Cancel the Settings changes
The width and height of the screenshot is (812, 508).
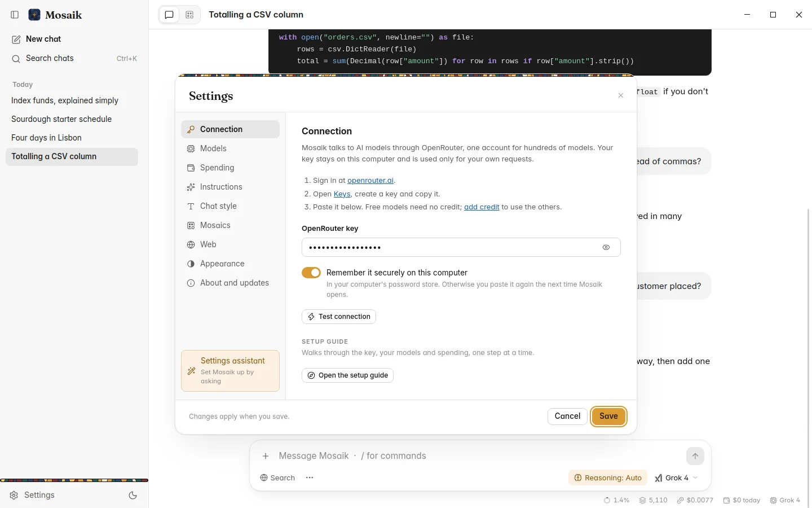click(x=567, y=416)
